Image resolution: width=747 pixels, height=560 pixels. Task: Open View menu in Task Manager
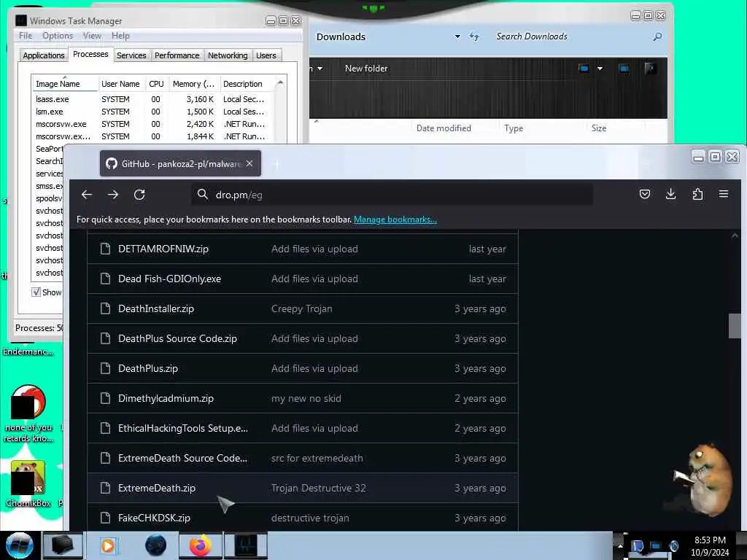click(92, 36)
